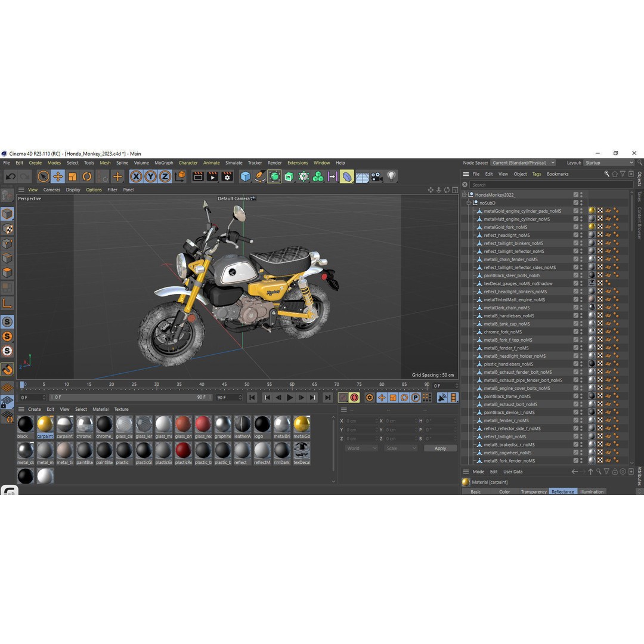
Task: Select the plasticRe red material swatch
Action: coord(183,451)
